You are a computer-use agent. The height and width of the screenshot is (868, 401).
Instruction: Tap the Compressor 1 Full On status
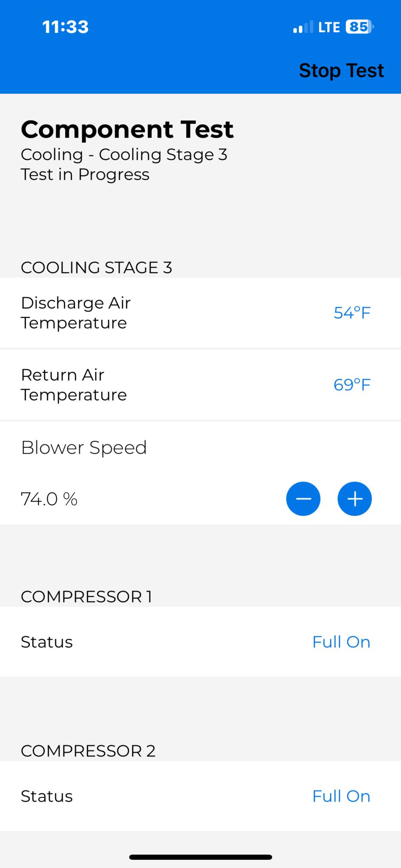click(x=341, y=642)
